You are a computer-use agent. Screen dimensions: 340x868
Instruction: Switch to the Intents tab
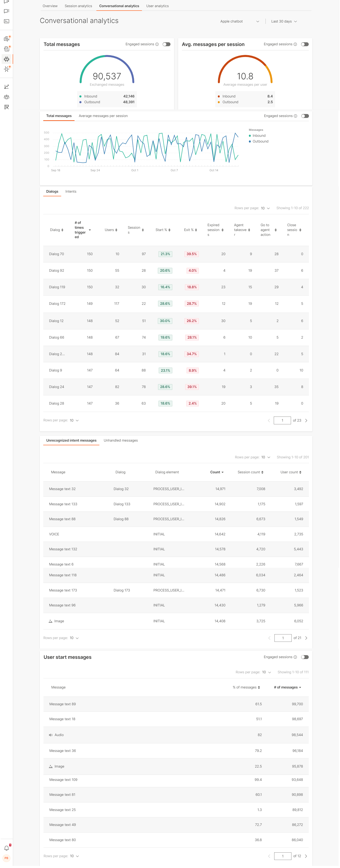pos(71,192)
